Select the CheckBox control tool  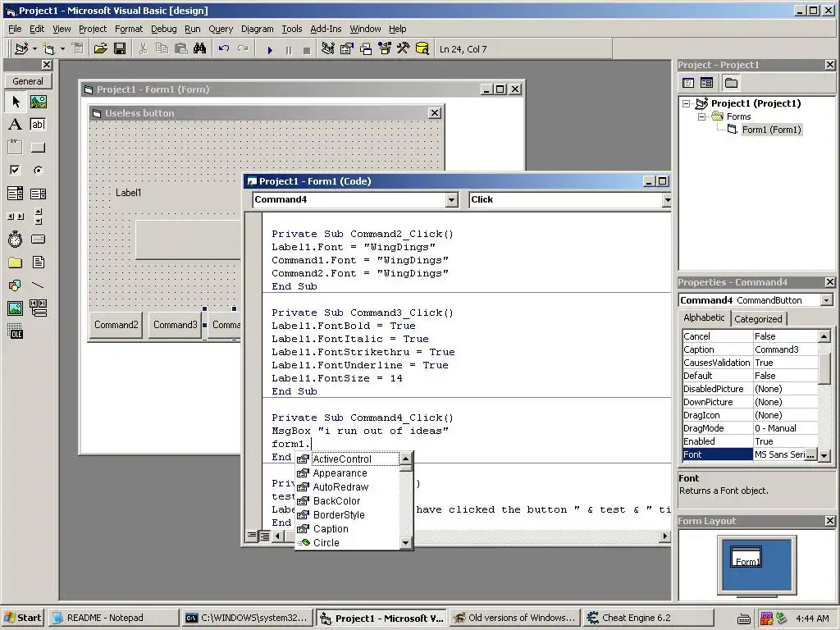15,171
